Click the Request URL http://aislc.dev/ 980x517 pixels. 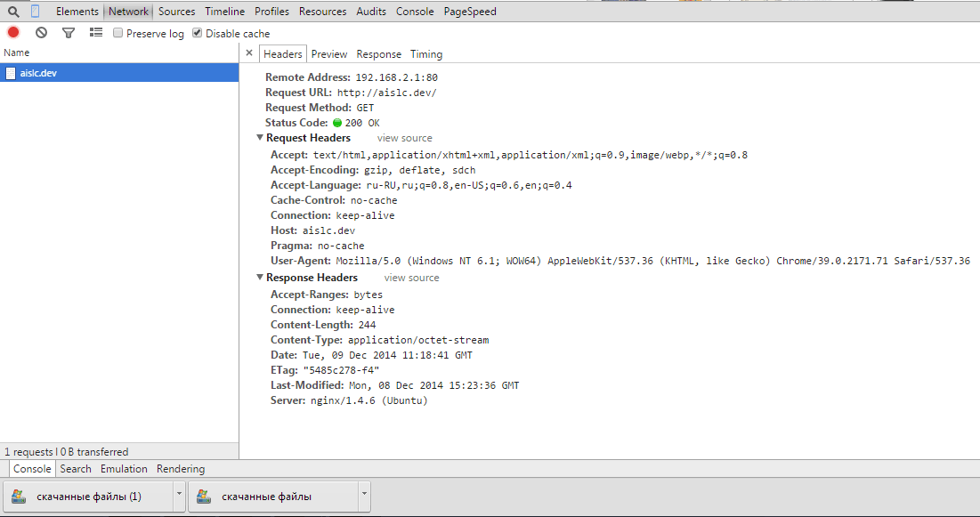click(x=387, y=93)
